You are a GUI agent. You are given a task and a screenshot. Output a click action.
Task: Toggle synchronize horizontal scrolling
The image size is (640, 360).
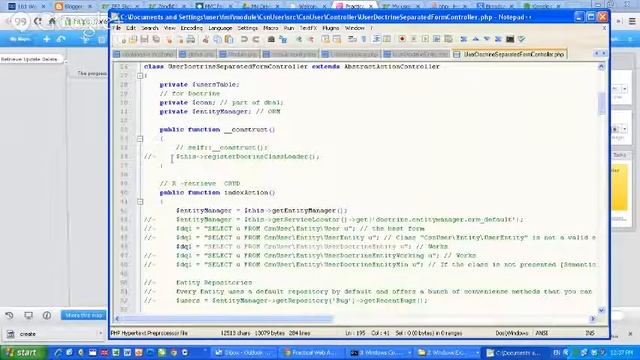337,39
